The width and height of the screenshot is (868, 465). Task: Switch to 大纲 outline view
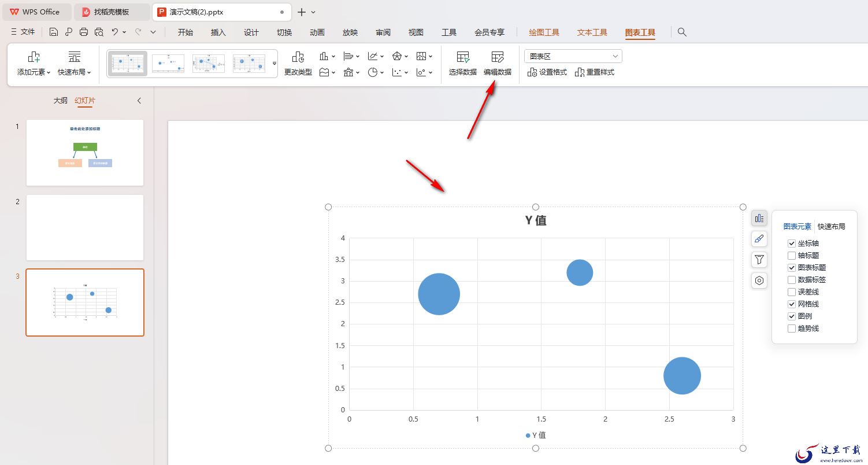(61, 101)
